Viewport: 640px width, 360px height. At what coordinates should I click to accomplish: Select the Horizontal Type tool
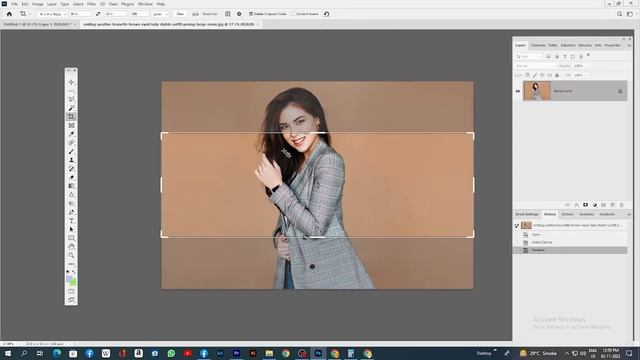tap(71, 221)
